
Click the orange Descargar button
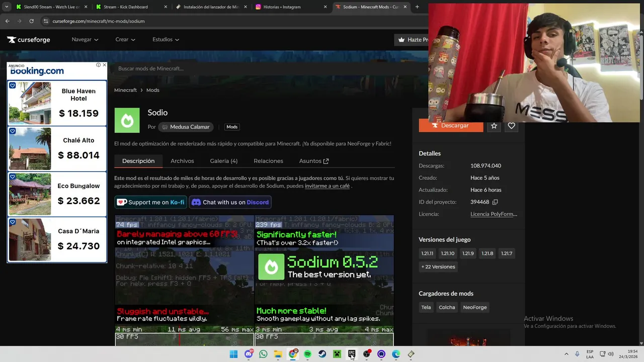[451, 126]
